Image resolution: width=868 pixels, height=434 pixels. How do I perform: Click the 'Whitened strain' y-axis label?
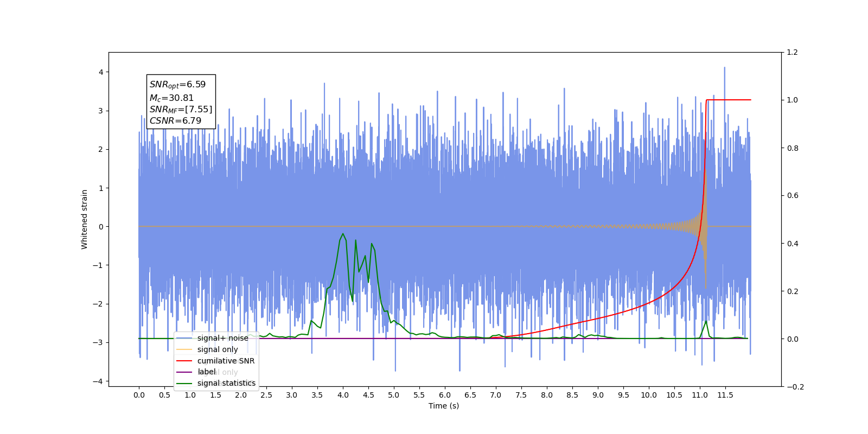[84, 219]
